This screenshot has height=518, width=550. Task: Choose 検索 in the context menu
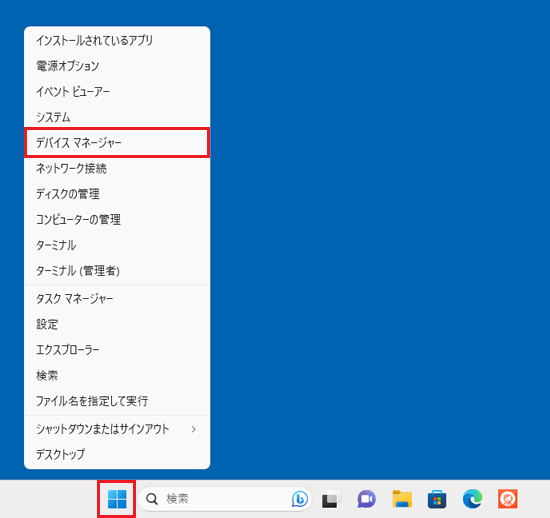117,376
